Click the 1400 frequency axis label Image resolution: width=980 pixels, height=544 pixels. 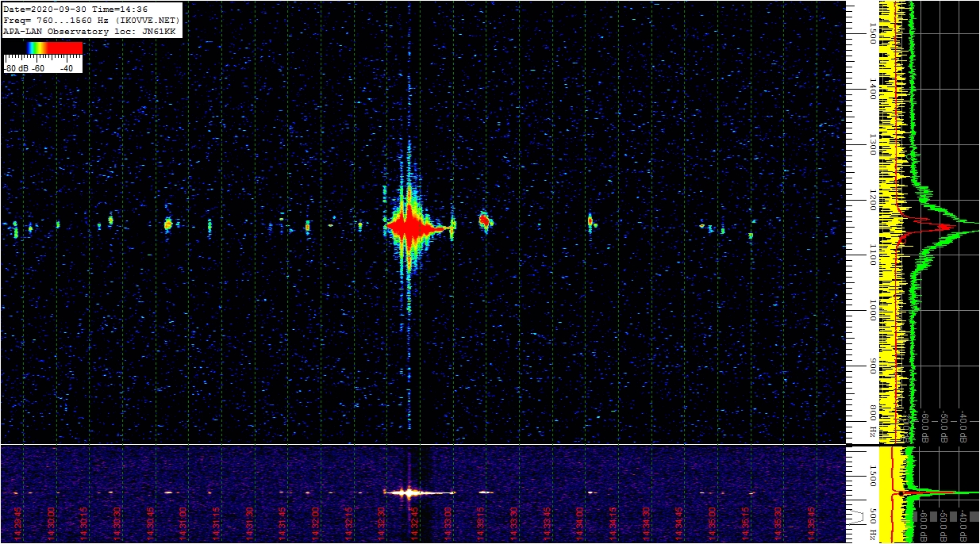pyautogui.click(x=873, y=89)
